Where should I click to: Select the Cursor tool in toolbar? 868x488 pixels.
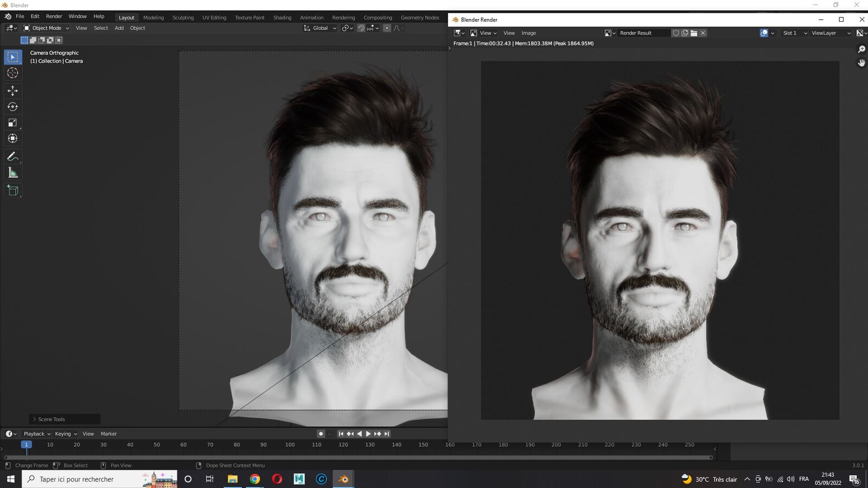coord(12,73)
